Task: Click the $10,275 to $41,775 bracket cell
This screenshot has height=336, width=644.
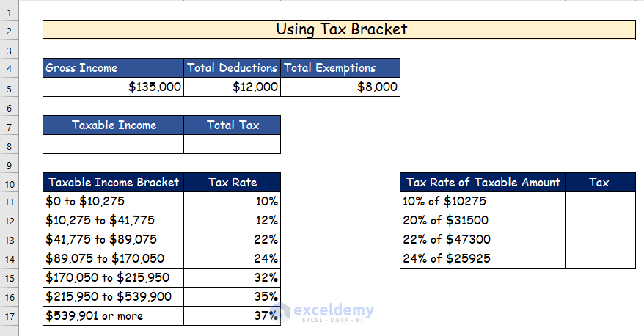Action: pyautogui.click(x=113, y=221)
